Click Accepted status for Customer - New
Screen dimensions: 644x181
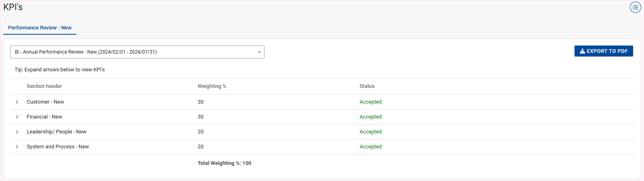[x=370, y=102]
